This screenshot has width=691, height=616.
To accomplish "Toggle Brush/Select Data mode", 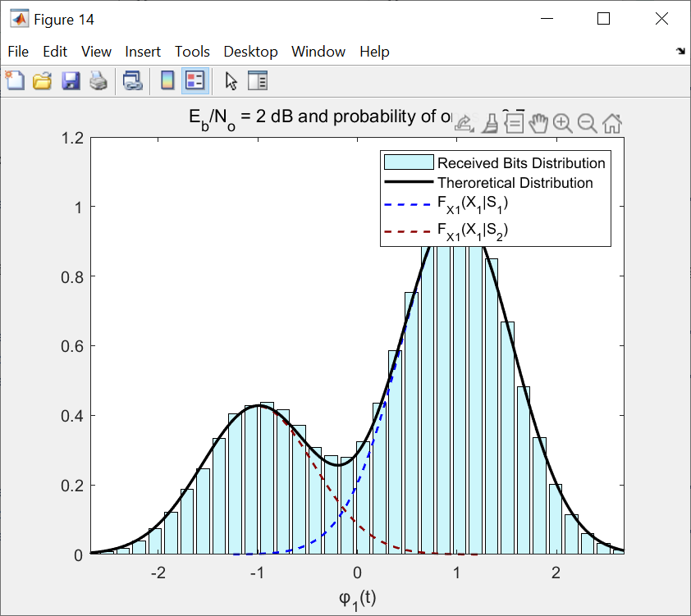I will (x=491, y=123).
